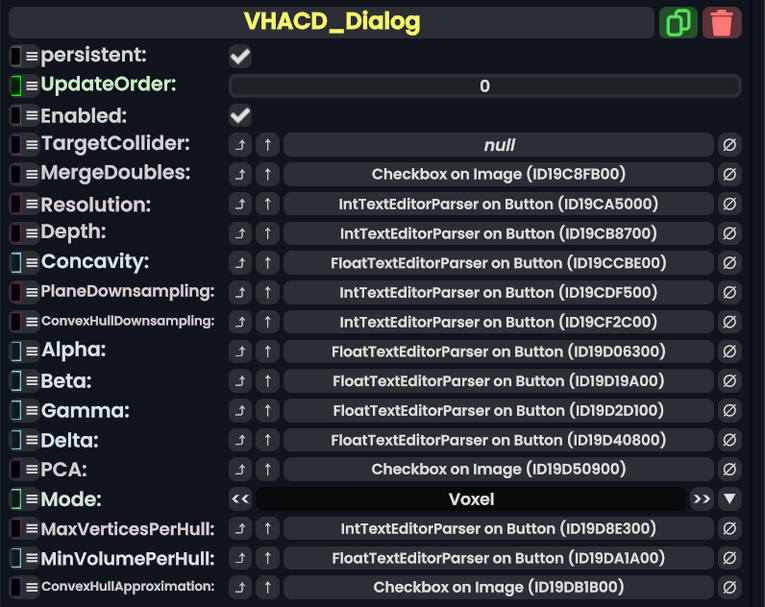Click the UpdateOrder value field

point(485,86)
